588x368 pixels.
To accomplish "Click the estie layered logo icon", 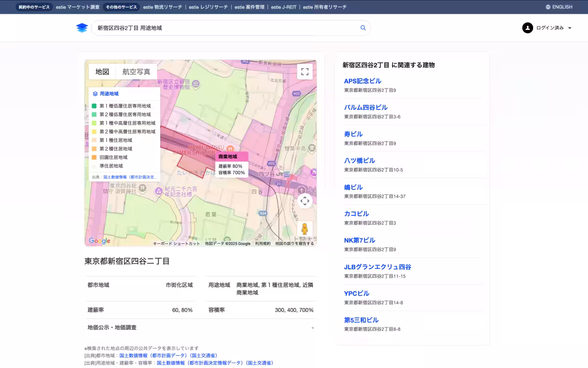I will 82,28.
